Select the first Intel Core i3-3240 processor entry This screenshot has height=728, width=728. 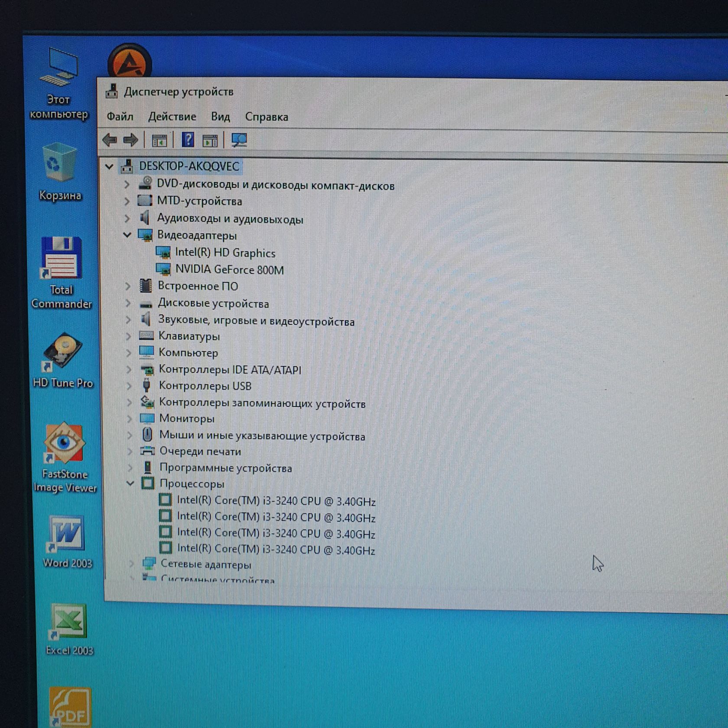tap(267, 501)
